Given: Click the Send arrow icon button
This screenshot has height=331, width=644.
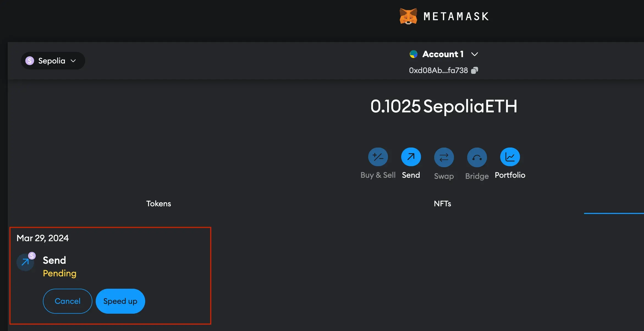Looking at the screenshot, I should (411, 157).
